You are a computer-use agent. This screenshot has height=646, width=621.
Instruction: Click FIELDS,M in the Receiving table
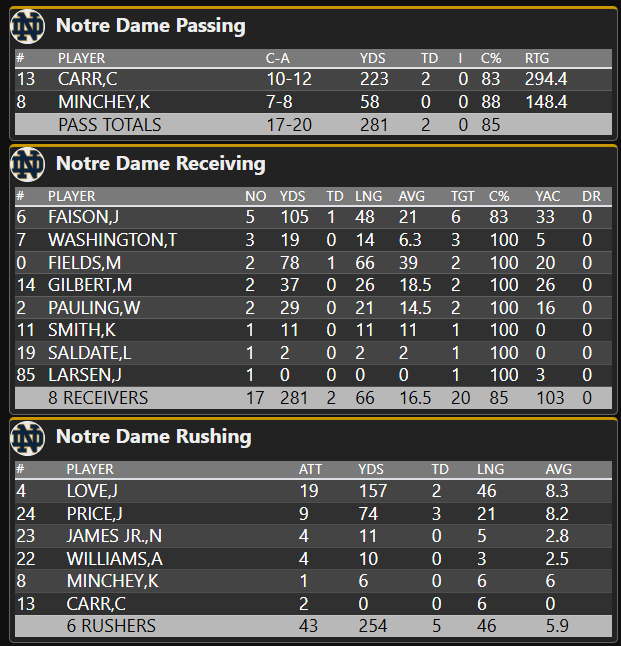(x=84, y=262)
